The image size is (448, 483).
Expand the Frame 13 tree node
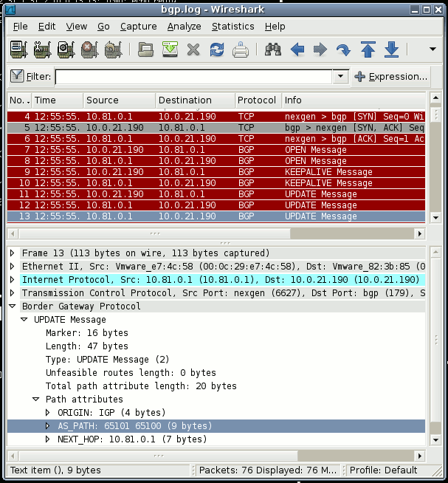[13, 253]
